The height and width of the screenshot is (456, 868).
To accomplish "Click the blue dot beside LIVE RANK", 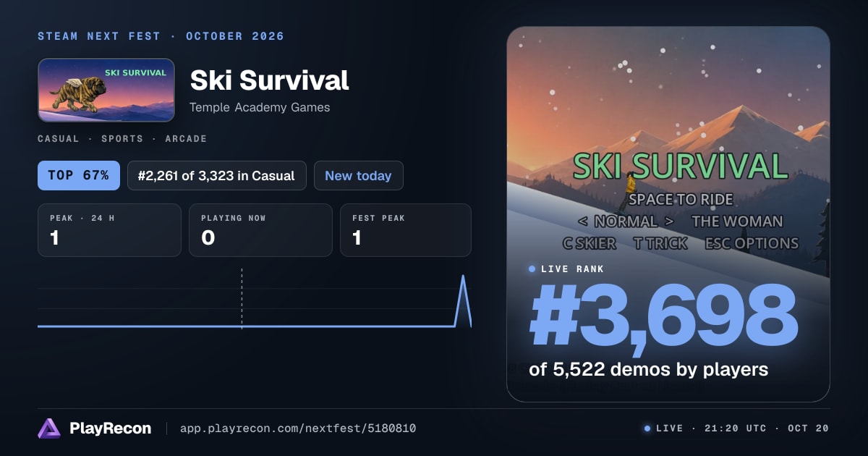I will (x=532, y=269).
